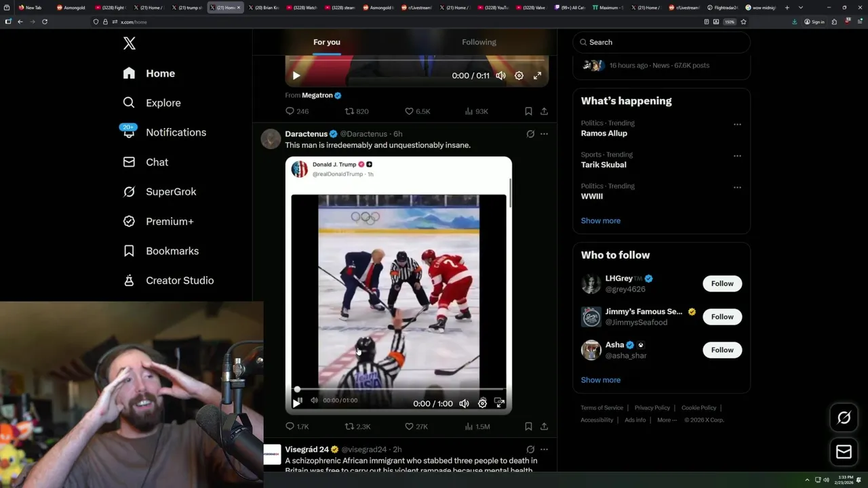Like the Daractenus post with 27K likes
Image resolution: width=868 pixels, height=488 pixels.
pyautogui.click(x=416, y=426)
